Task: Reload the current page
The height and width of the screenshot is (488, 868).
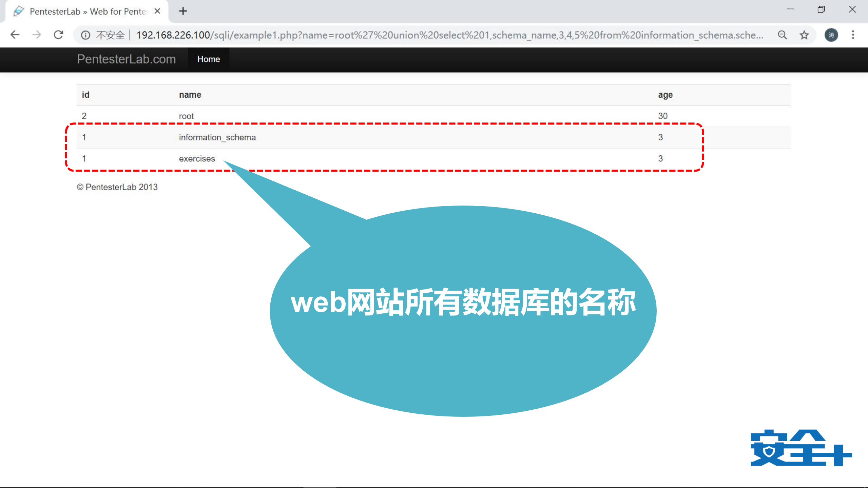Action: point(58,35)
